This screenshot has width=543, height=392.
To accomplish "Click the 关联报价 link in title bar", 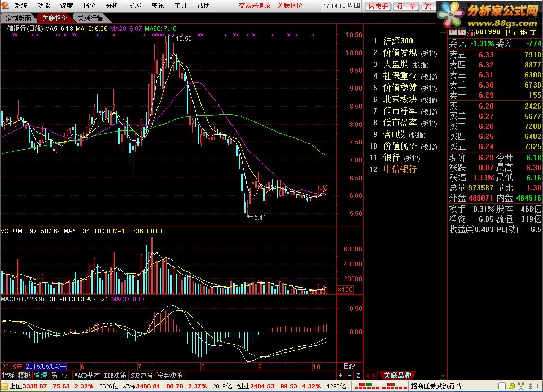I will (x=290, y=5).
